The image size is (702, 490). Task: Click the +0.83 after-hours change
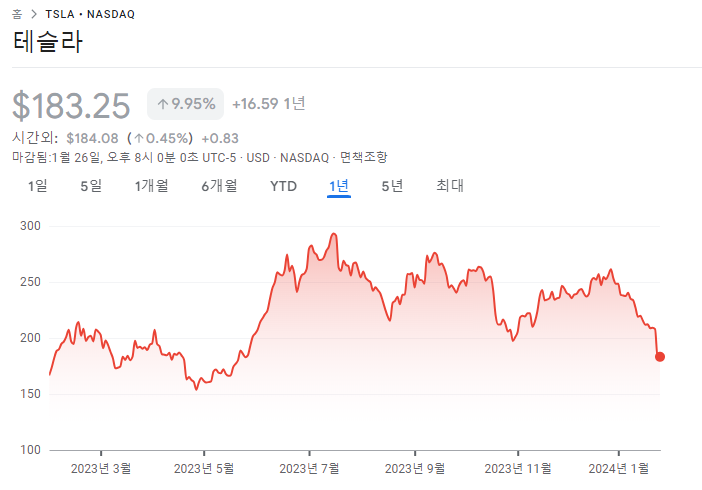[x=220, y=138]
